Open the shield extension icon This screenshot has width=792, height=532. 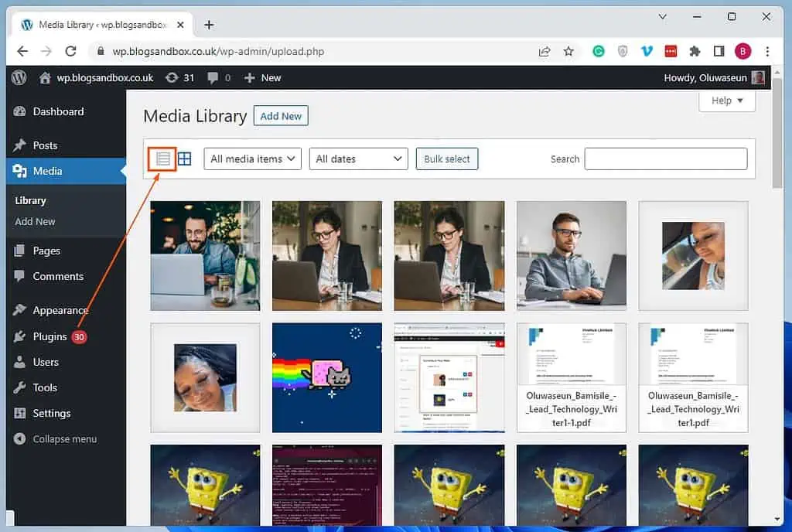click(623, 51)
